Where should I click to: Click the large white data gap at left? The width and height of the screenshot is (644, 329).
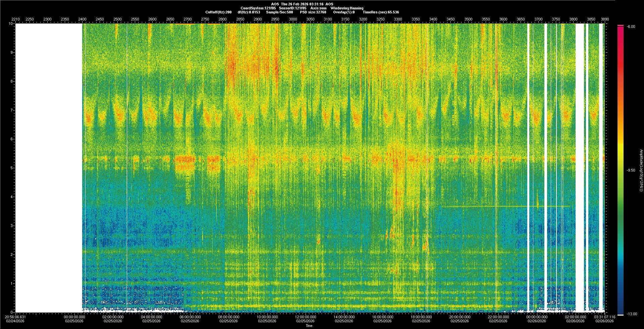(x=49, y=168)
